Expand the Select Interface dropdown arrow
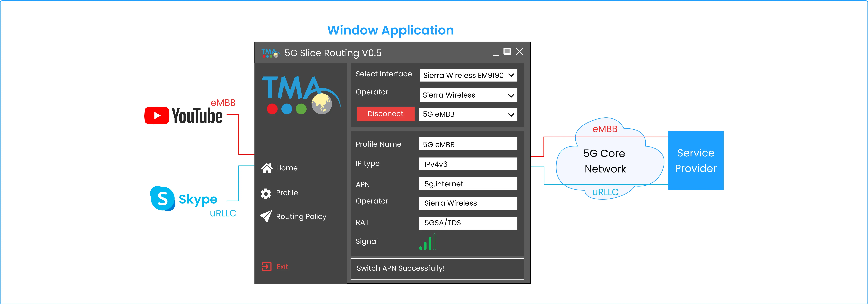Image resolution: width=868 pixels, height=304 pixels. 511,75
